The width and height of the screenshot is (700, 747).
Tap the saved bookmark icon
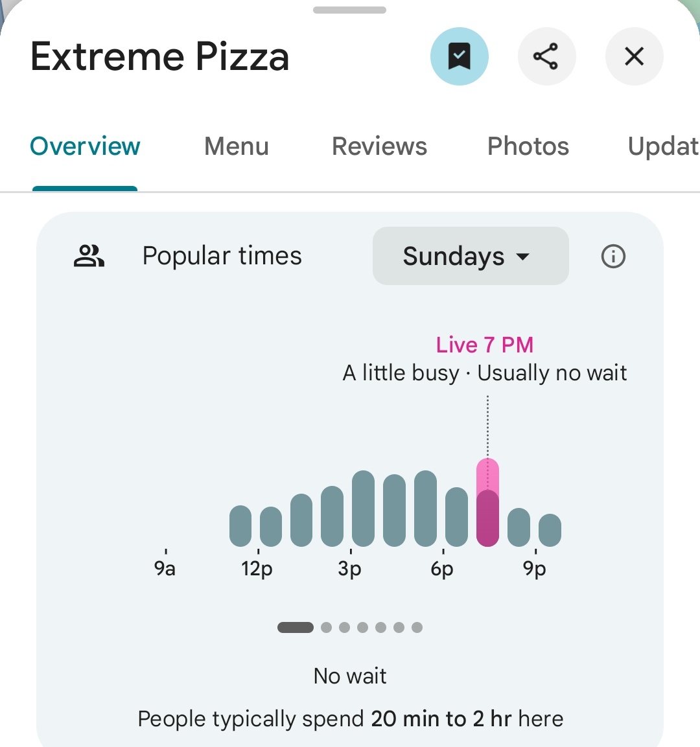(x=459, y=56)
